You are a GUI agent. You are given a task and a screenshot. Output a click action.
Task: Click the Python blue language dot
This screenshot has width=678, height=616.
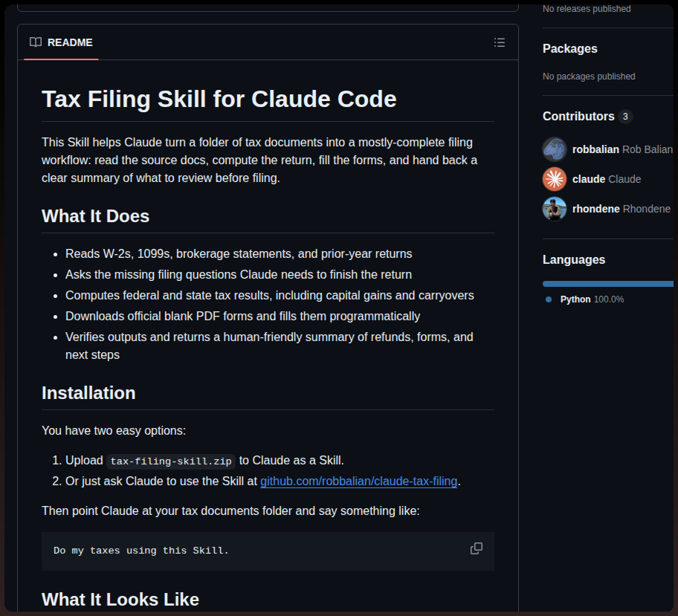(549, 299)
